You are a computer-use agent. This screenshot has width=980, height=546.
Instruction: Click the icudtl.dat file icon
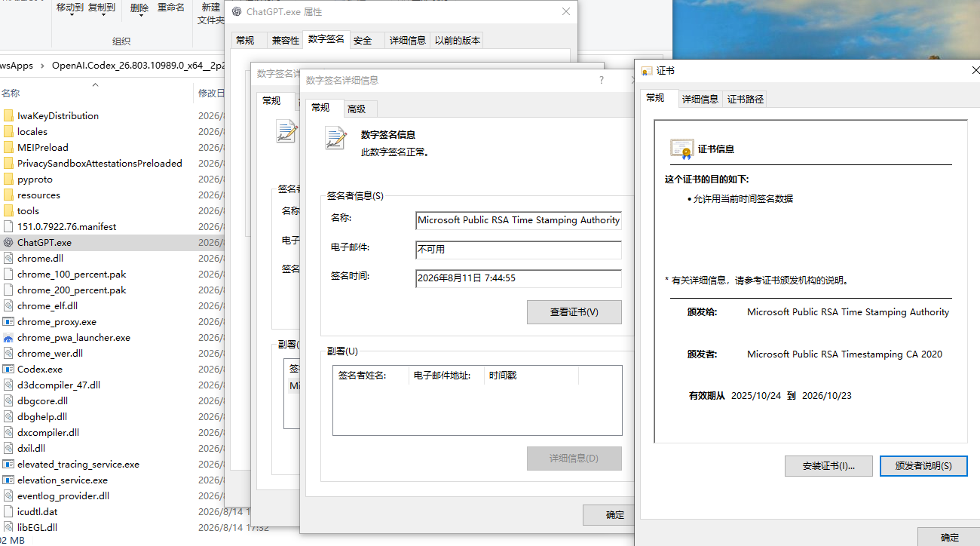pyautogui.click(x=8, y=511)
